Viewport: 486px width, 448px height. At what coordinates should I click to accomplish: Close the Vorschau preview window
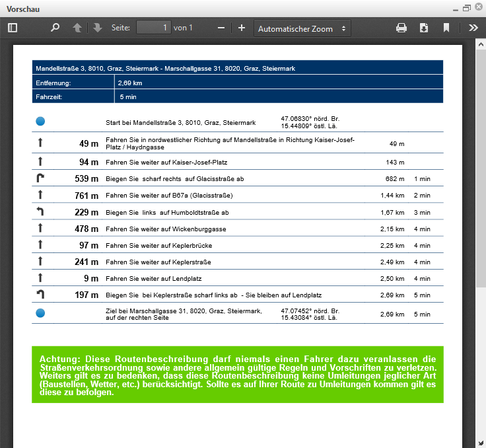[477, 8]
